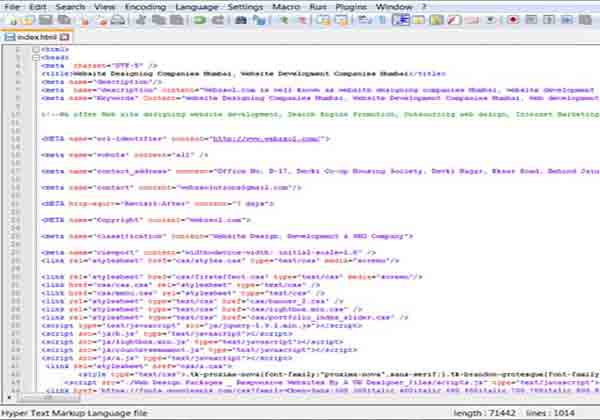The image size is (600, 420).
Task: Click "Hyper Text Markup Language file" status text
Action: (x=74, y=413)
